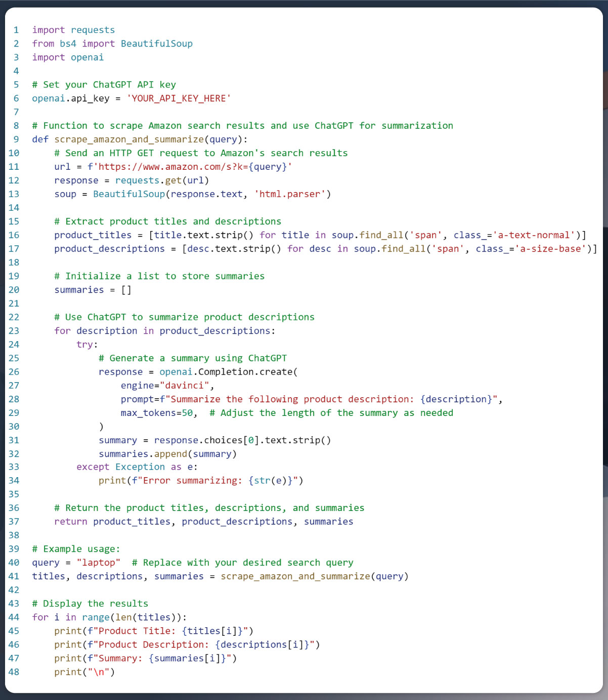Click the "laptop" query string
The width and height of the screenshot is (608, 700).
click(98, 562)
